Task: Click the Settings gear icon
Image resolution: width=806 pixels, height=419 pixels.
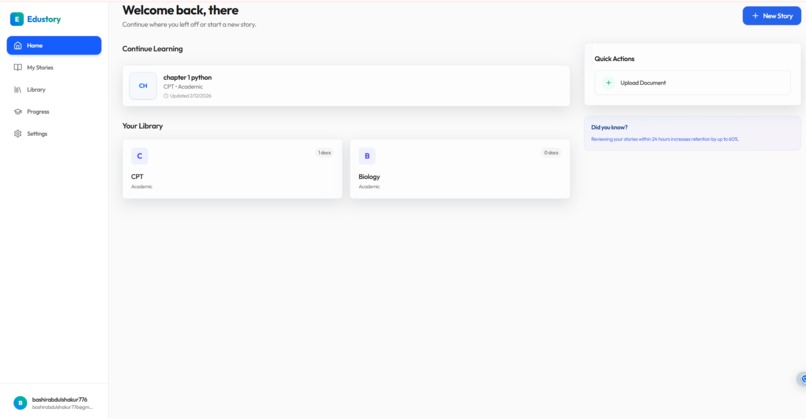Action: click(18, 134)
